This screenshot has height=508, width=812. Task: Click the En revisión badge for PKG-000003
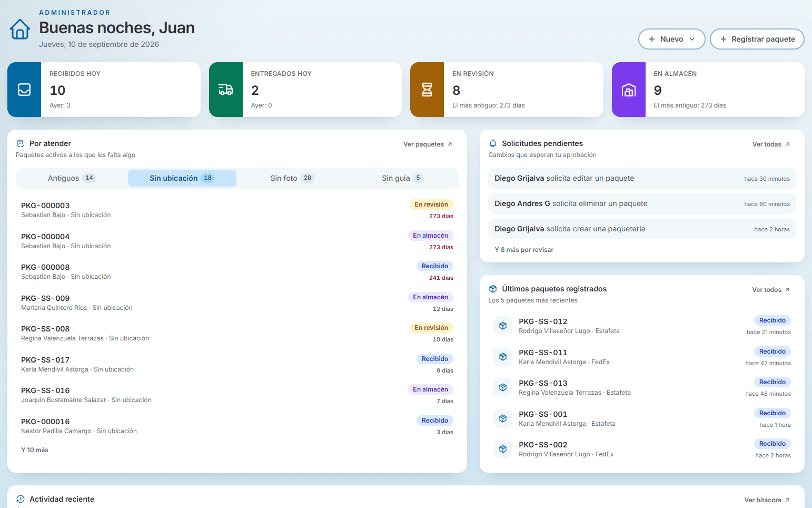[x=431, y=204]
